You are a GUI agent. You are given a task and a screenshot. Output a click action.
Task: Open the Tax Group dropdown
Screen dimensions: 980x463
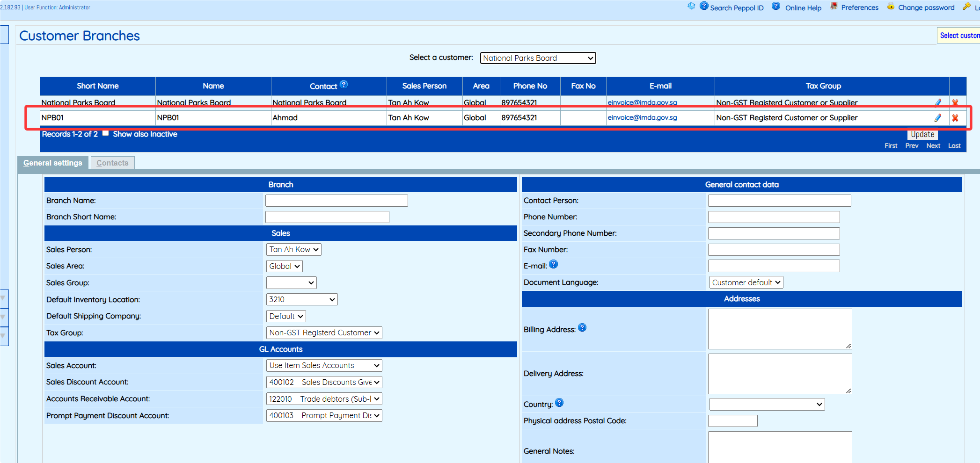[324, 333]
